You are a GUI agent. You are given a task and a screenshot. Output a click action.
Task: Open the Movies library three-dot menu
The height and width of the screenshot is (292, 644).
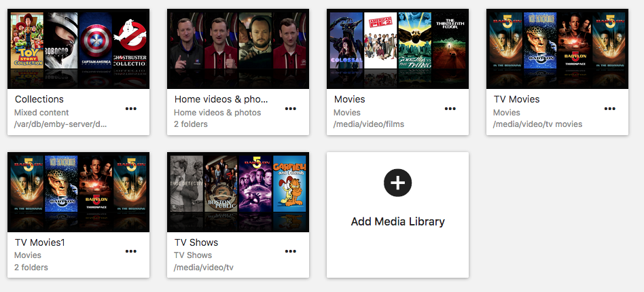(450, 109)
